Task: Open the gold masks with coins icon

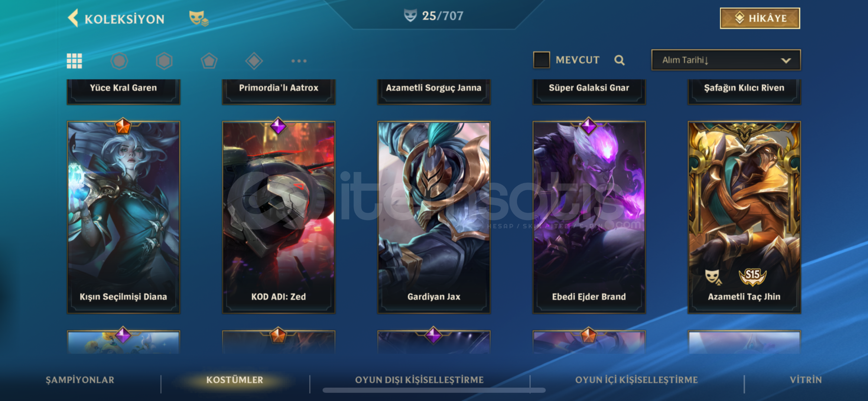Action: click(199, 18)
